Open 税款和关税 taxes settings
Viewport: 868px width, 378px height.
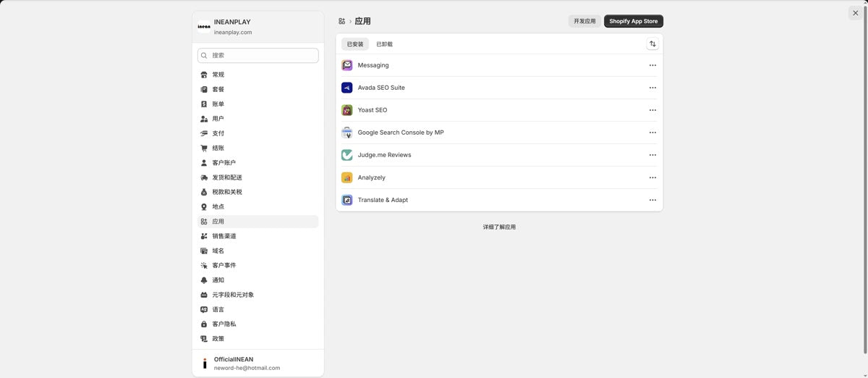pos(258,192)
